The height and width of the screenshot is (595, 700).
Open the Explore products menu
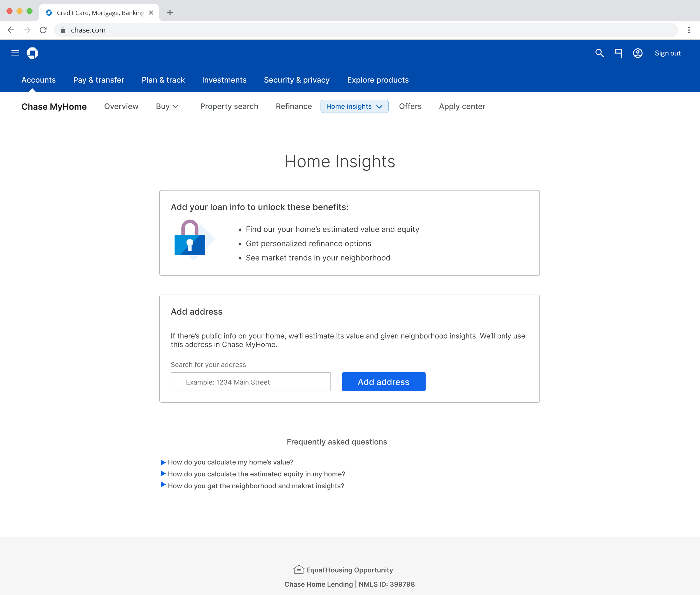tap(378, 80)
